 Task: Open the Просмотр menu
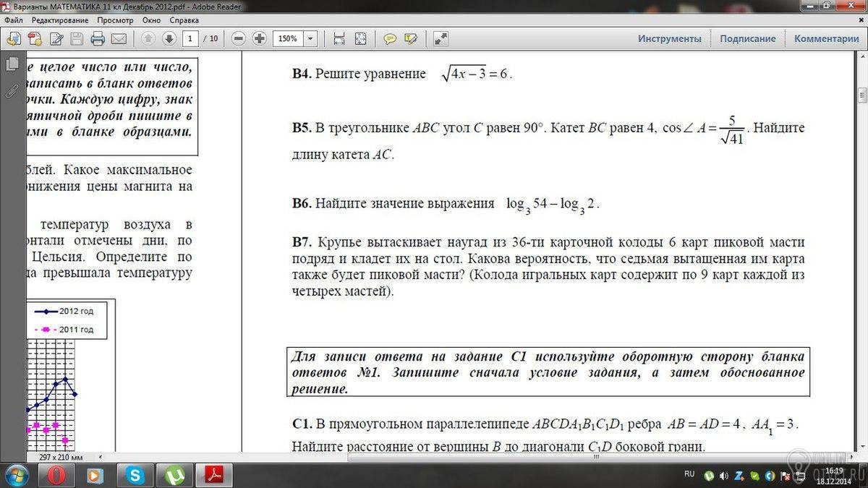point(116,20)
